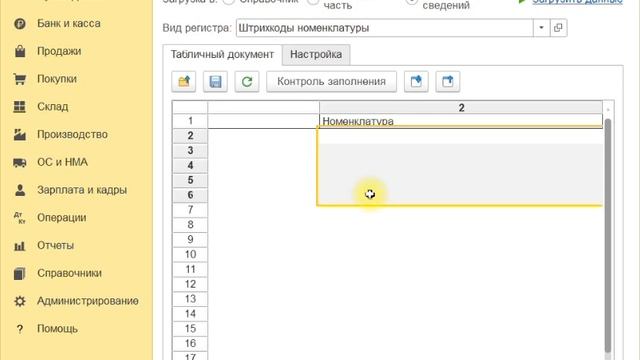
Task: Click the last toolbar icon with arrow
Action: coord(448,82)
